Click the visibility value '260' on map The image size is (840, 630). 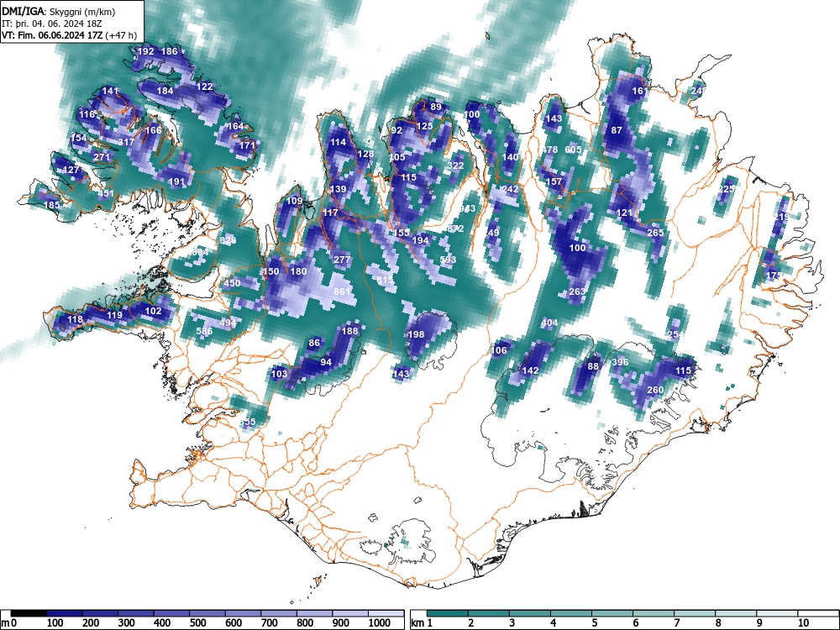[656, 390]
